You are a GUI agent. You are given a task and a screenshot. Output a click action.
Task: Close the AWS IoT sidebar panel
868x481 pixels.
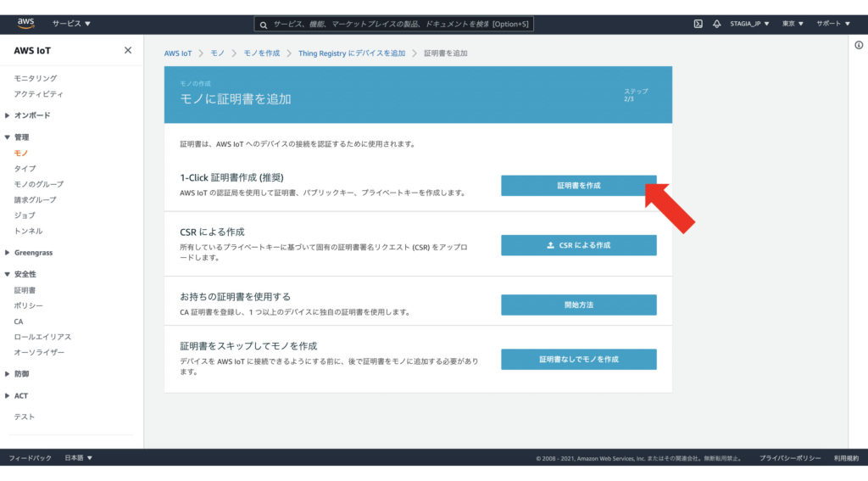coord(128,50)
